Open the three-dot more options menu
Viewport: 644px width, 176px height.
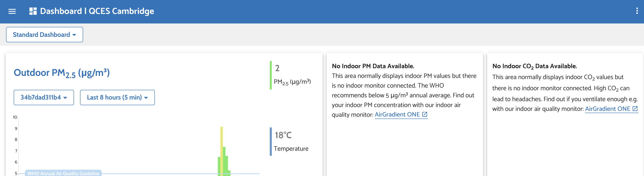(637, 11)
